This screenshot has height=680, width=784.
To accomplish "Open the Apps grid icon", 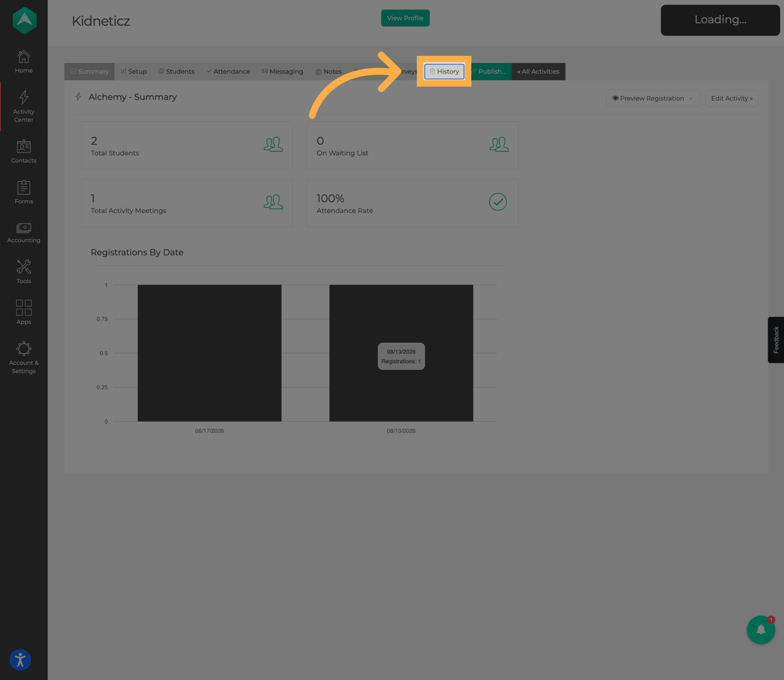I will click(23, 308).
